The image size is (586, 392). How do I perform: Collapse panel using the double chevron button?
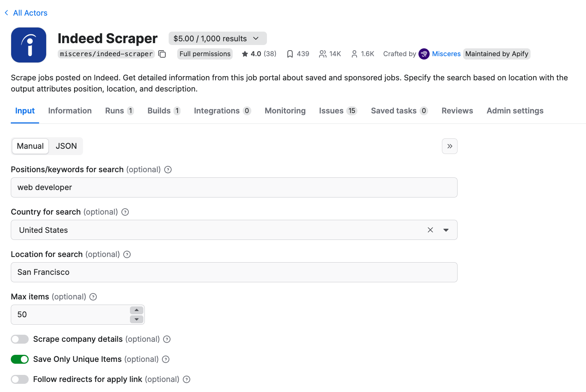tap(449, 146)
